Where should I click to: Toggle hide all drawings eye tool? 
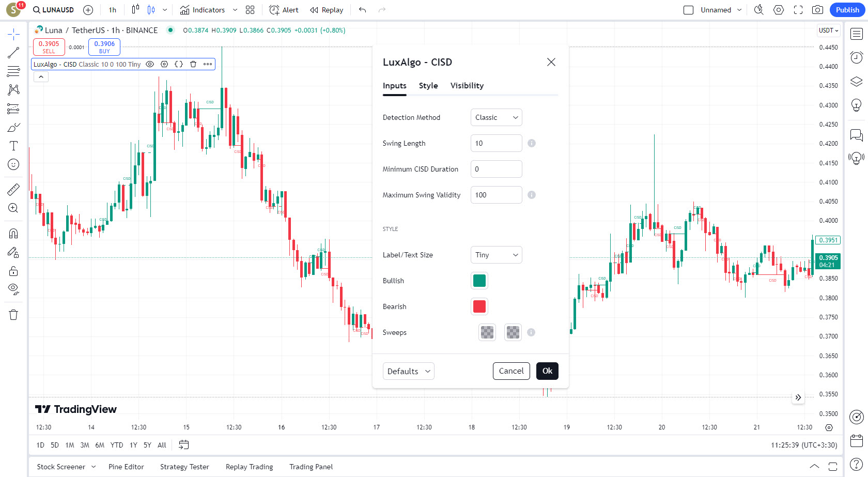[13, 288]
